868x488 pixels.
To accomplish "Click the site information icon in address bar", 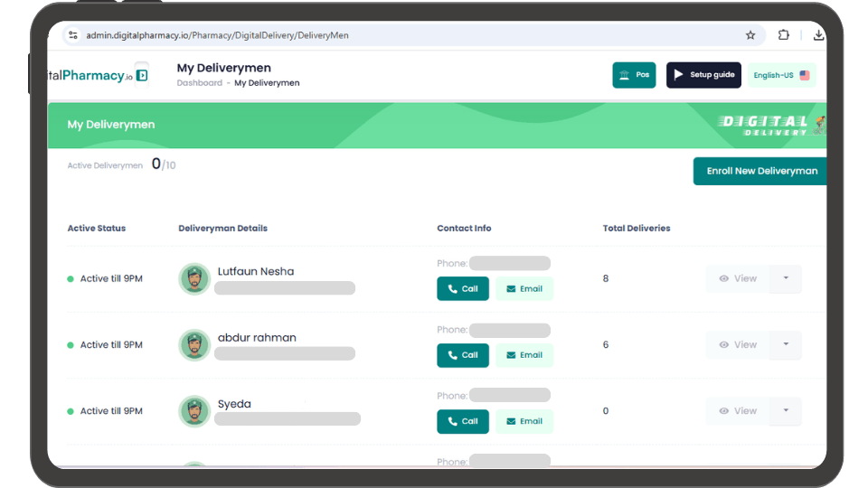I will click(73, 35).
